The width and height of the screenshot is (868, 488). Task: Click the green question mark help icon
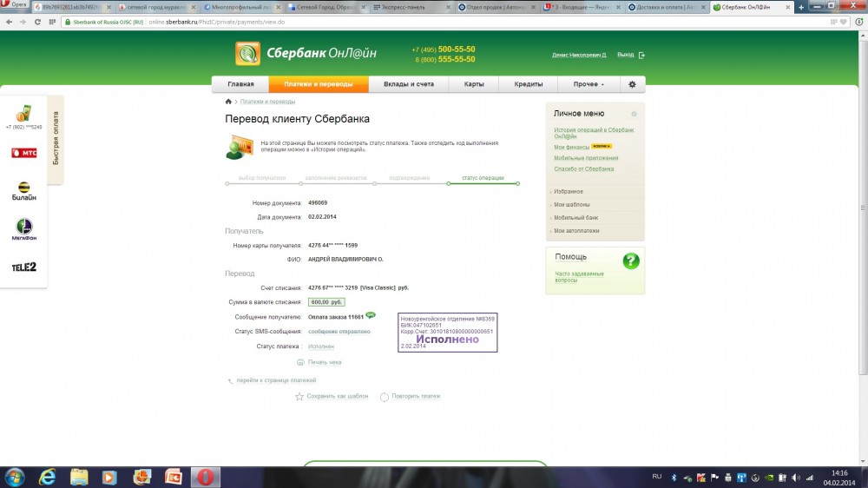631,260
